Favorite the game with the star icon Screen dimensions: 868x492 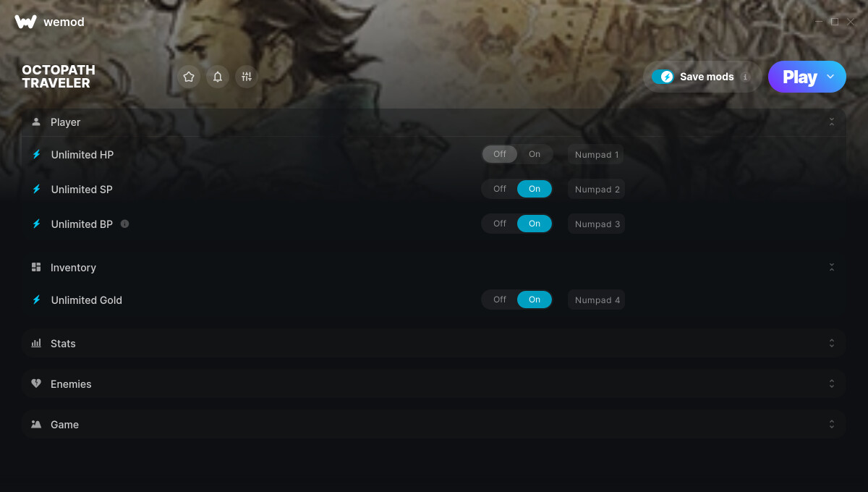(x=189, y=77)
